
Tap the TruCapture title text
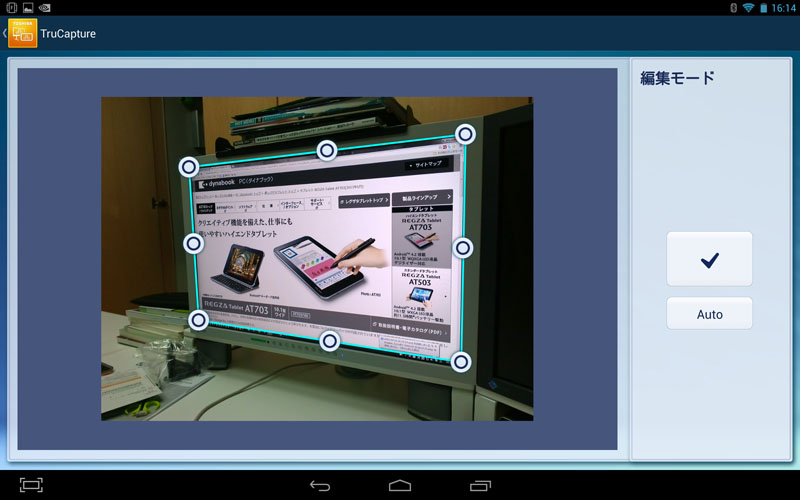point(68,34)
